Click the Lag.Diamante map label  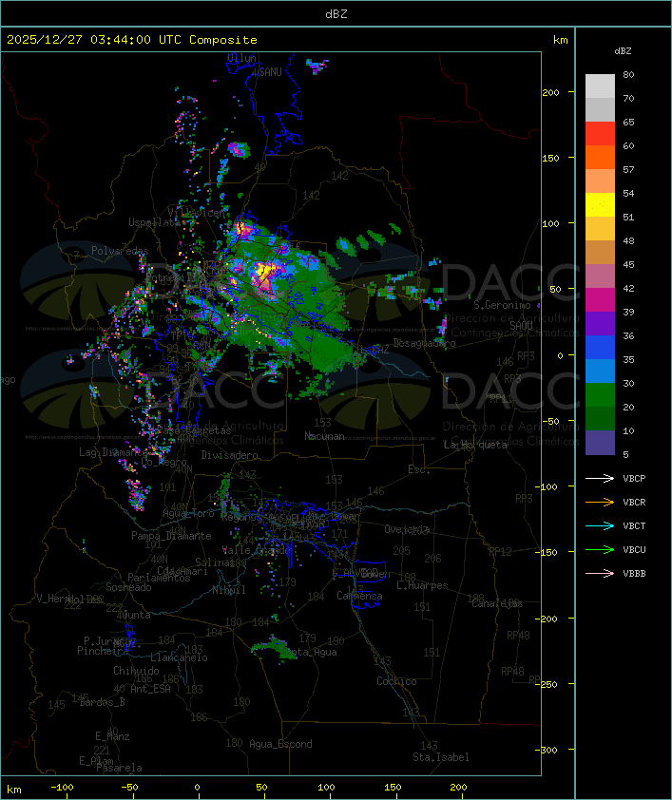pos(113,452)
